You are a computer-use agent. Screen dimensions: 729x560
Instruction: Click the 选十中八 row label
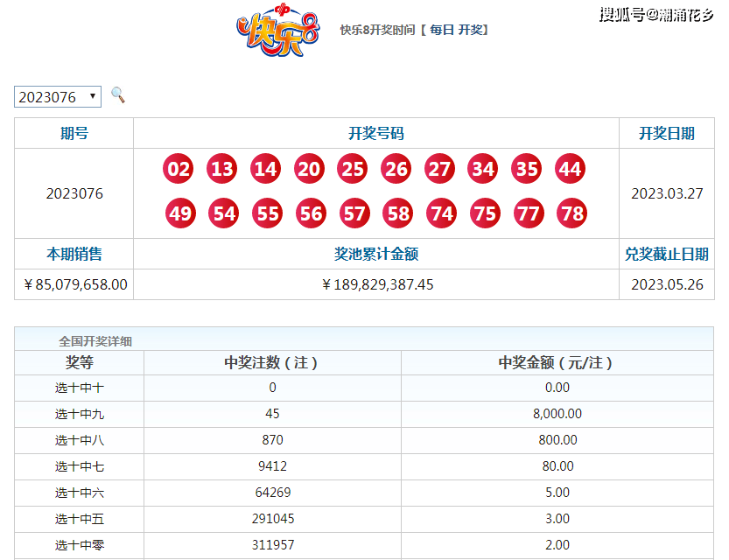pyautogui.click(x=80, y=439)
